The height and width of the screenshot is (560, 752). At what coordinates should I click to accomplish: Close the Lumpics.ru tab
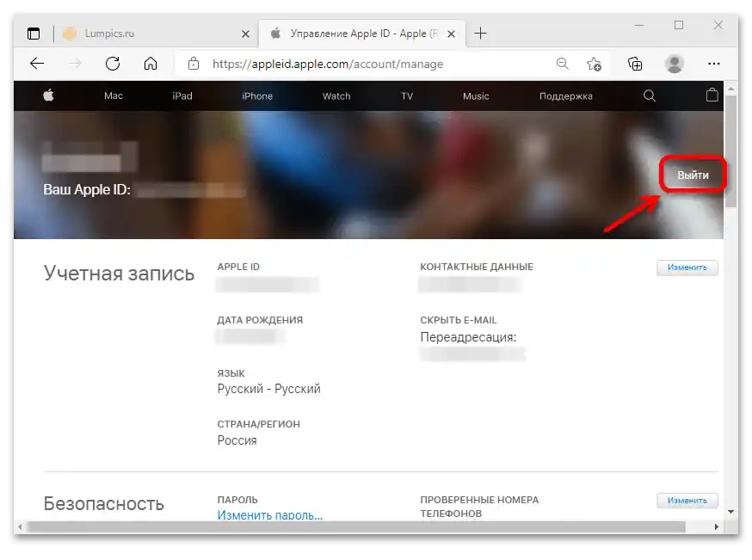tap(245, 34)
